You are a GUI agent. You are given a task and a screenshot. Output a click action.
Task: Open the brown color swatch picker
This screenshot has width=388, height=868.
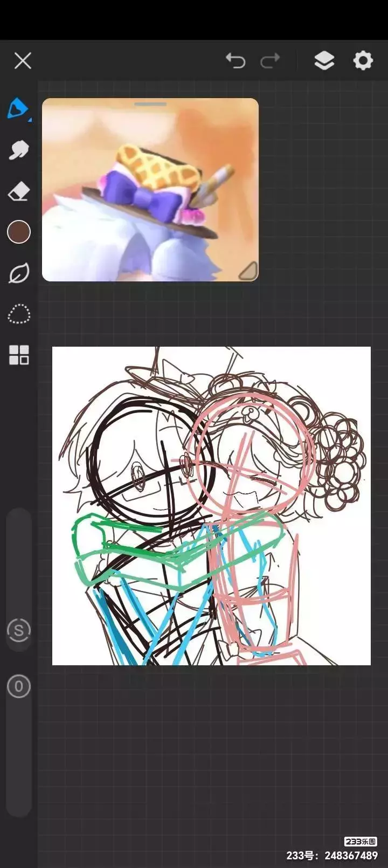[19, 232]
